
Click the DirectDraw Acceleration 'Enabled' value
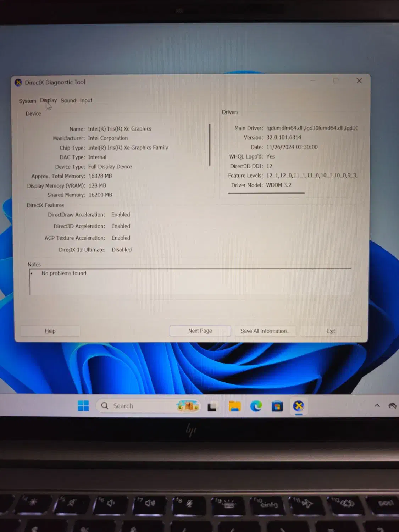[121, 215]
